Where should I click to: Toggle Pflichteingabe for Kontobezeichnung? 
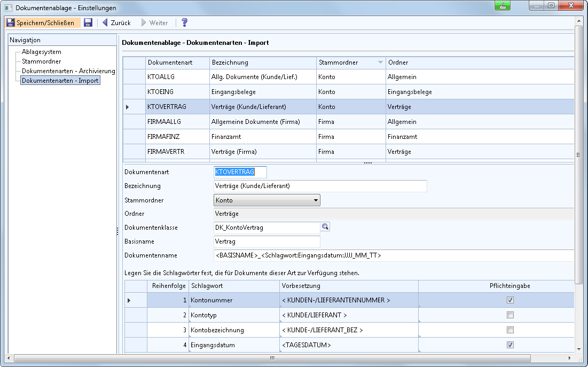pos(510,330)
